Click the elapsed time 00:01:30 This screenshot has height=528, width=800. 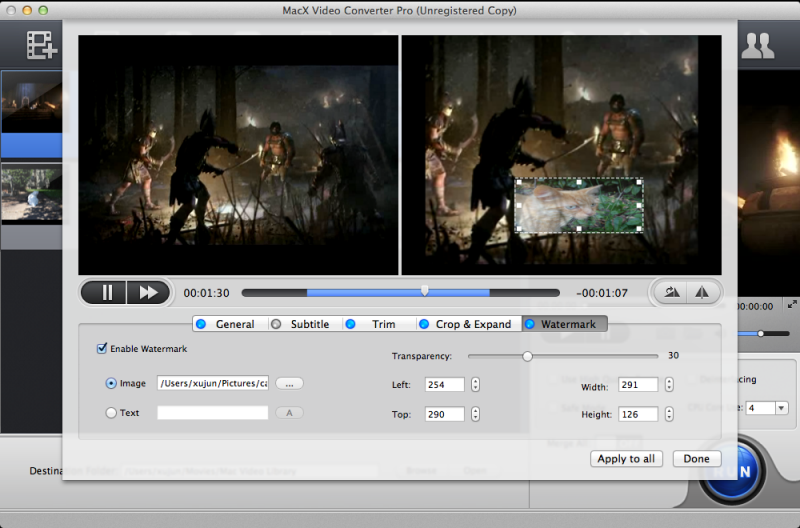pyautogui.click(x=207, y=293)
